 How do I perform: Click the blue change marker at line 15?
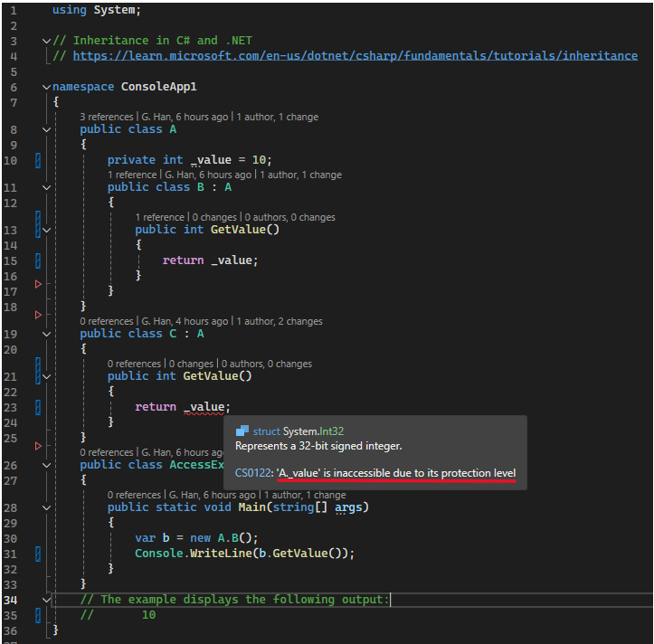(38, 260)
